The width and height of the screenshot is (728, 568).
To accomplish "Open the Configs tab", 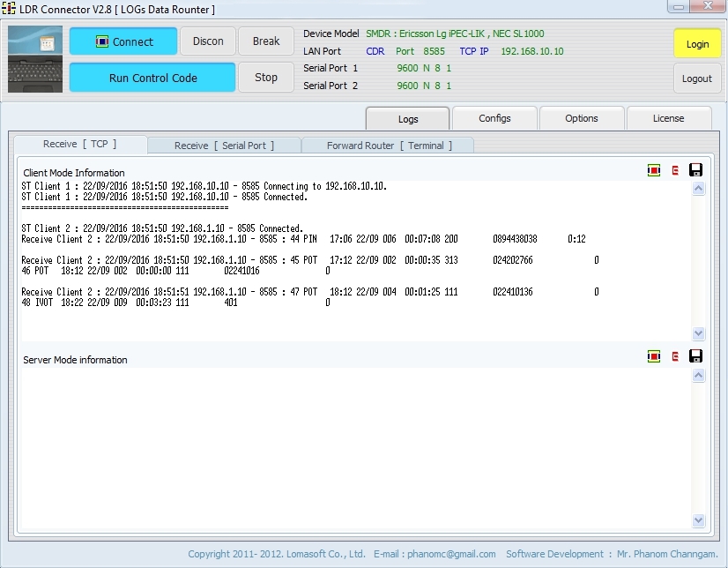I will (494, 118).
